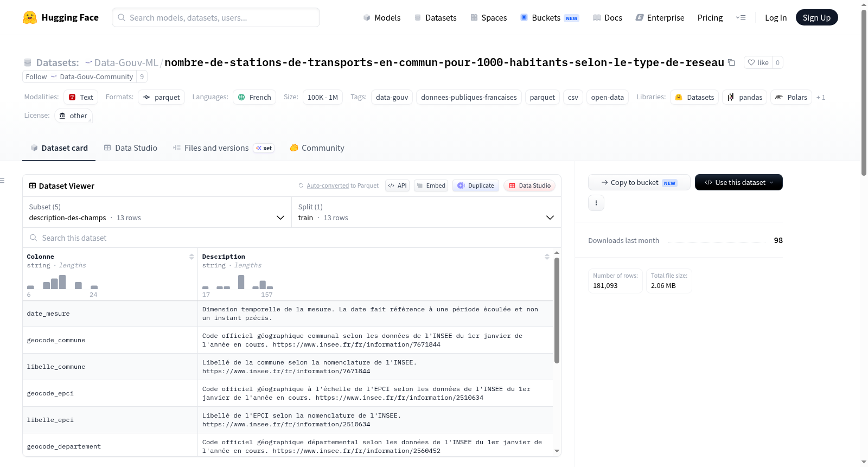Click the page vertical scrollbar
The width and height of the screenshot is (868, 467).
[864, 92]
